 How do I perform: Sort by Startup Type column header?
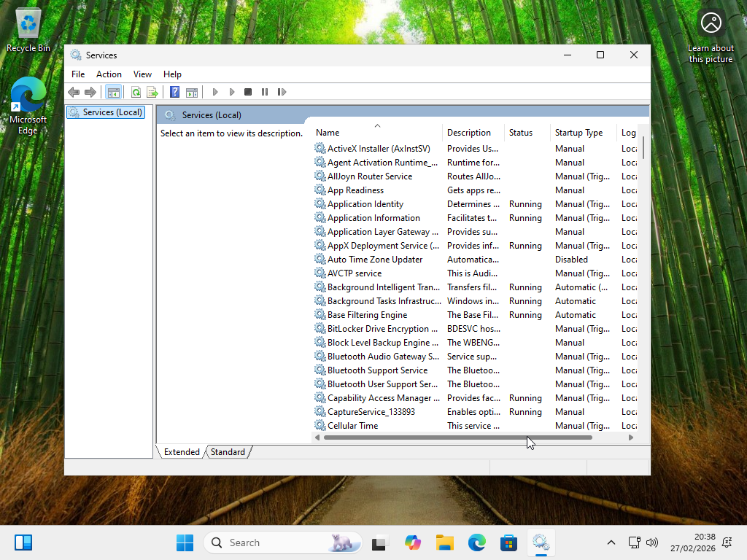[x=583, y=133]
